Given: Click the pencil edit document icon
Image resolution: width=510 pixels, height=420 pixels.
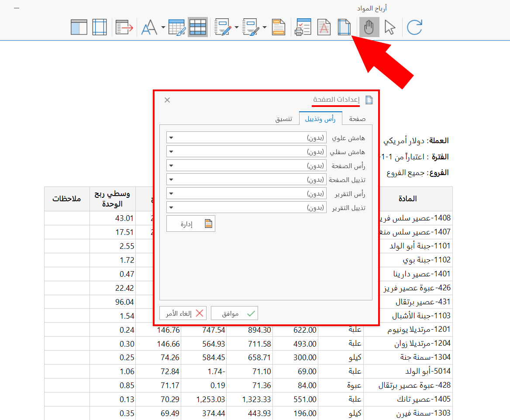Looking at the screenshot, I should [223, 27].
